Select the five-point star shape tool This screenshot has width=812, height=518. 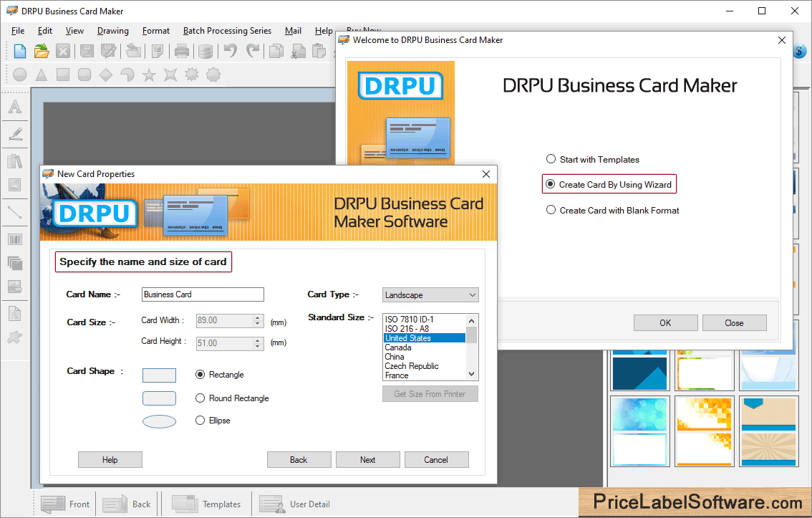click(149, 75)
